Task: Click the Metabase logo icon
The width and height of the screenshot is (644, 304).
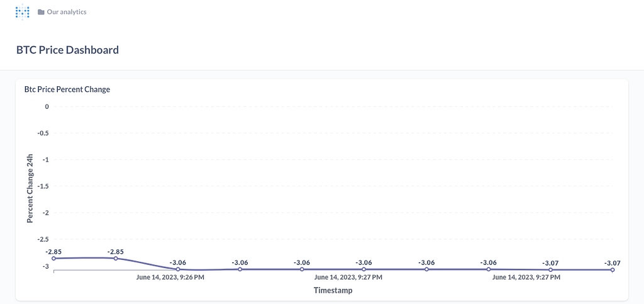Action: pyautogui.click(x=22, y=11)
